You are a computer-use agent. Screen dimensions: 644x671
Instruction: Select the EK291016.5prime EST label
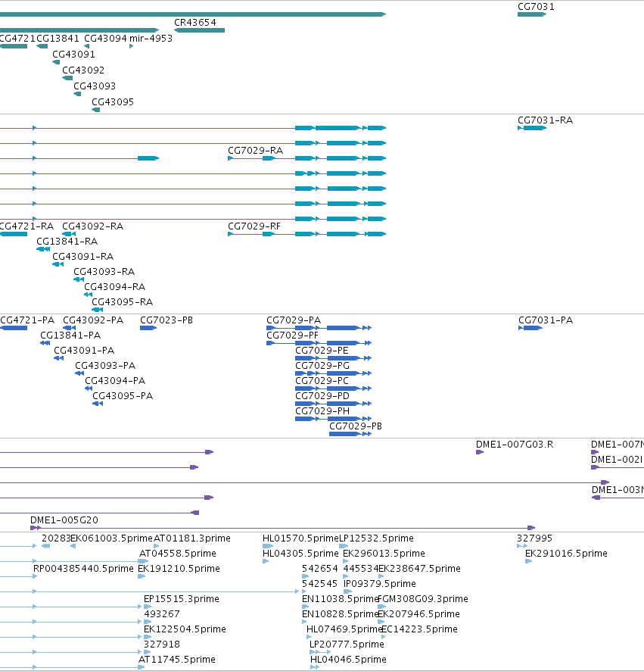(x=566, y=554)
